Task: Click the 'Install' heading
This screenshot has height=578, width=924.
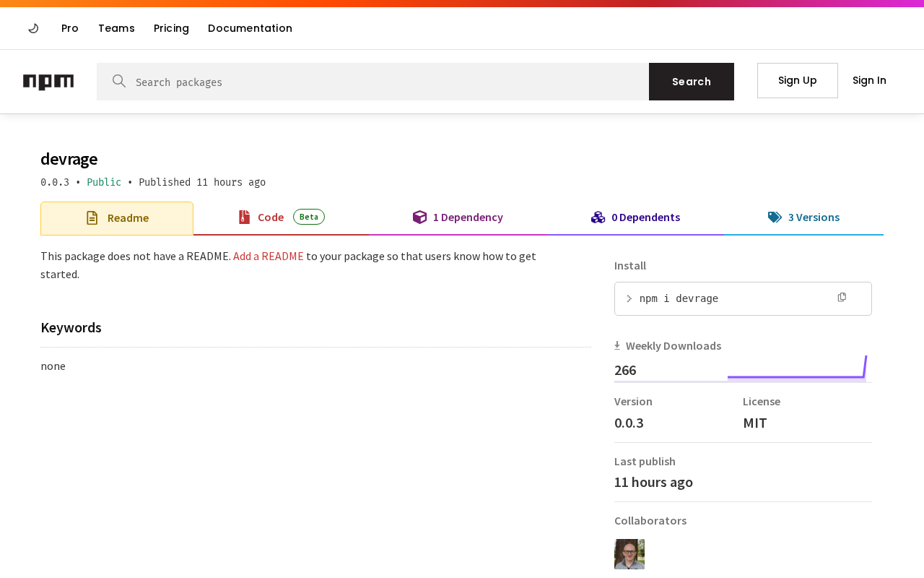Action: click(630, 265)
